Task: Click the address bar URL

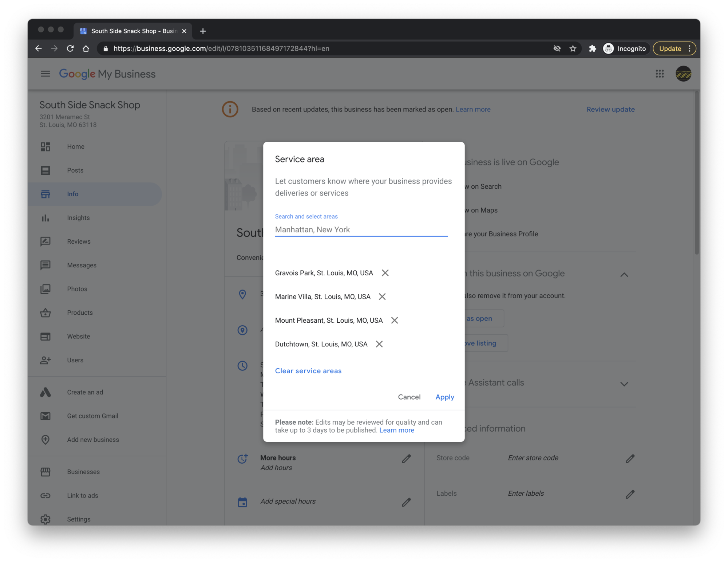Action: pyautogui.click(x=221, y=48)
